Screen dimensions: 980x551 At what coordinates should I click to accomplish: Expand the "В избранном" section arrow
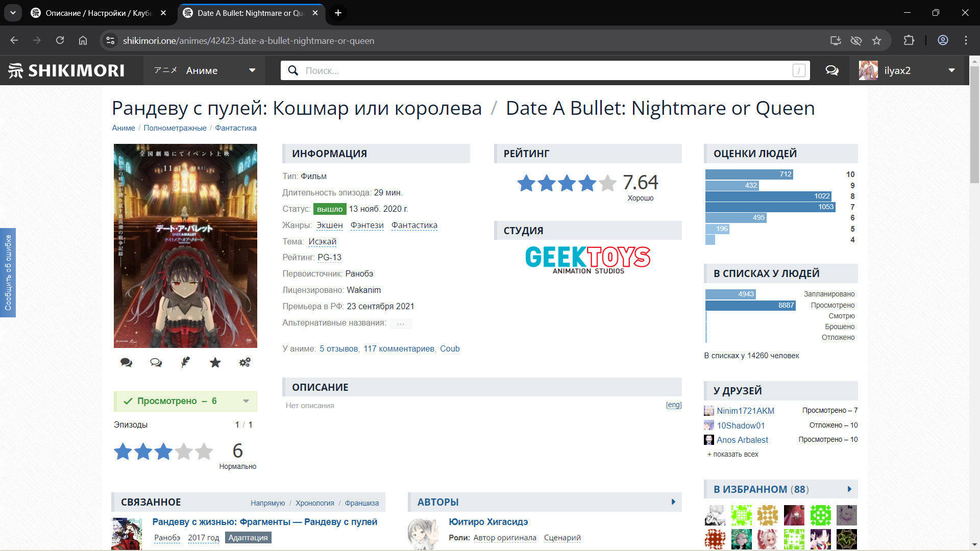click(849, 489)
